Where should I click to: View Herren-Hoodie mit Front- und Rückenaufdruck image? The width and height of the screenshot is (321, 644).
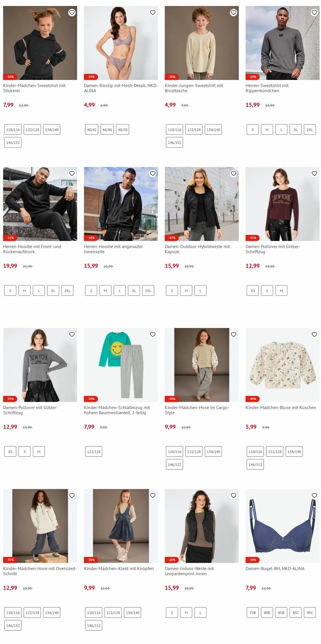[x=40, y=204]
